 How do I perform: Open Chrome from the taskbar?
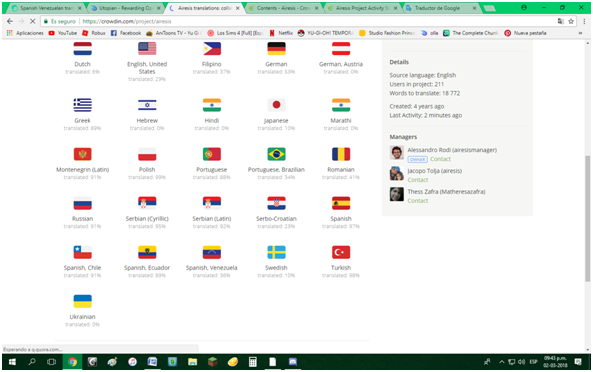[x=72, y=362]
